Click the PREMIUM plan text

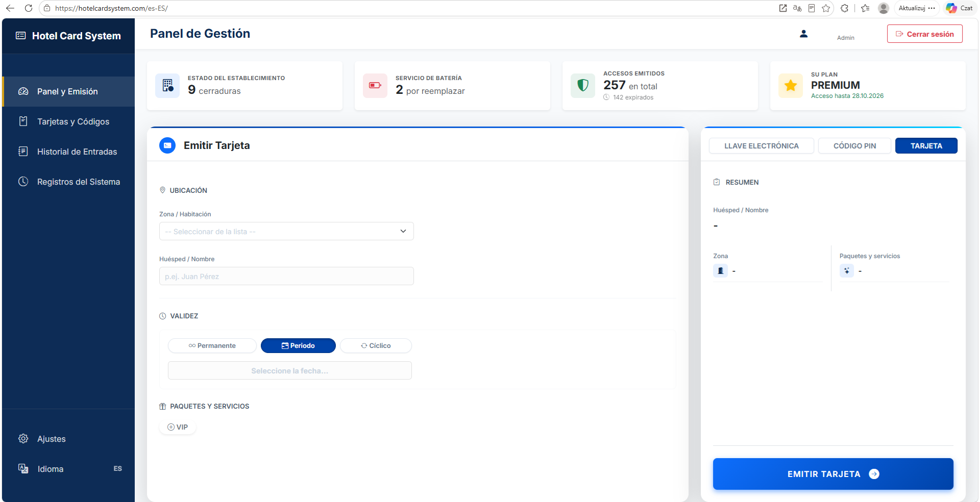836,85
